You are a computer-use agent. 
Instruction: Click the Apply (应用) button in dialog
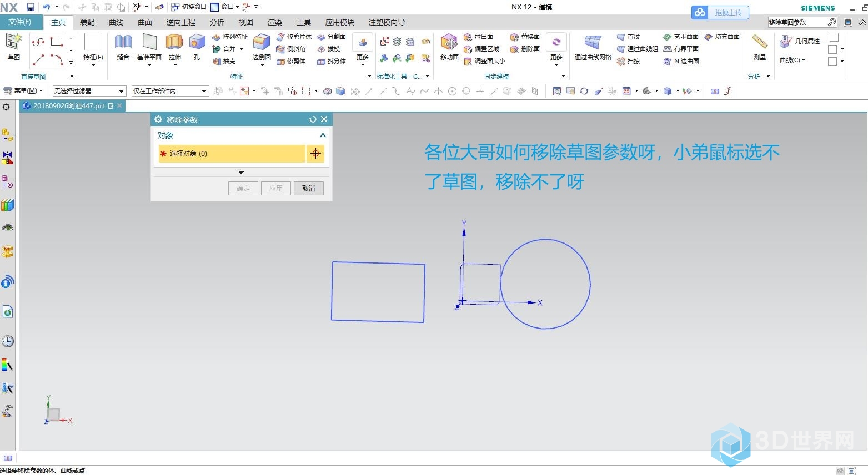(276, 189)
